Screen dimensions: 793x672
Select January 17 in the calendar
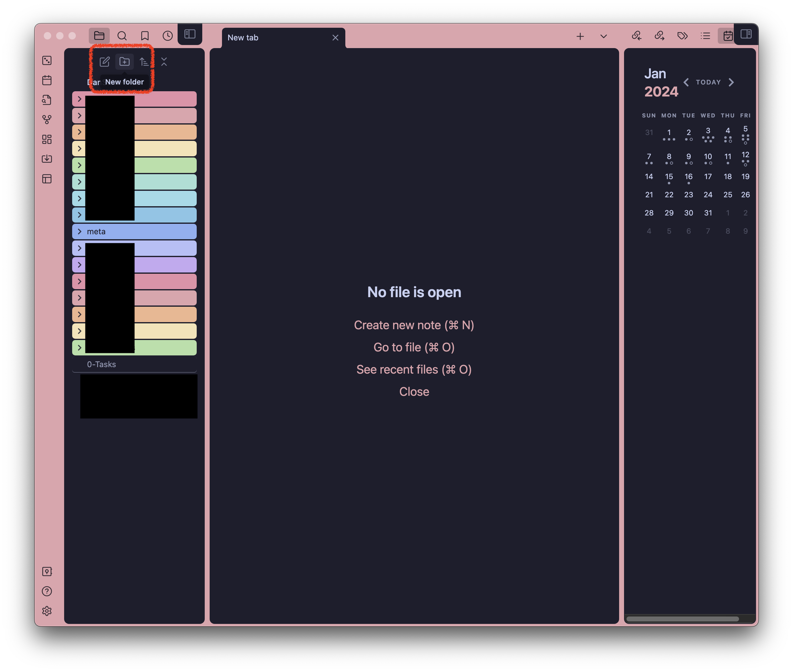click(x=708, y=176)
